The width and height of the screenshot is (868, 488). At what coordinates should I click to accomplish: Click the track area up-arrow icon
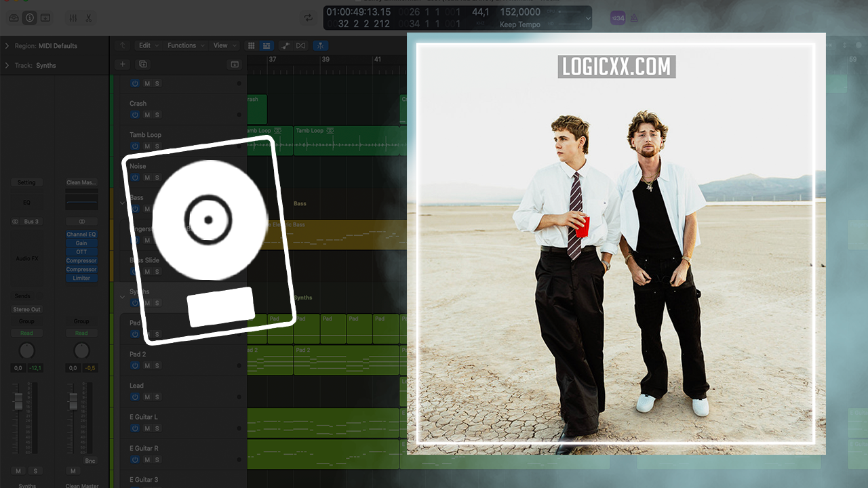pos(122,45)
